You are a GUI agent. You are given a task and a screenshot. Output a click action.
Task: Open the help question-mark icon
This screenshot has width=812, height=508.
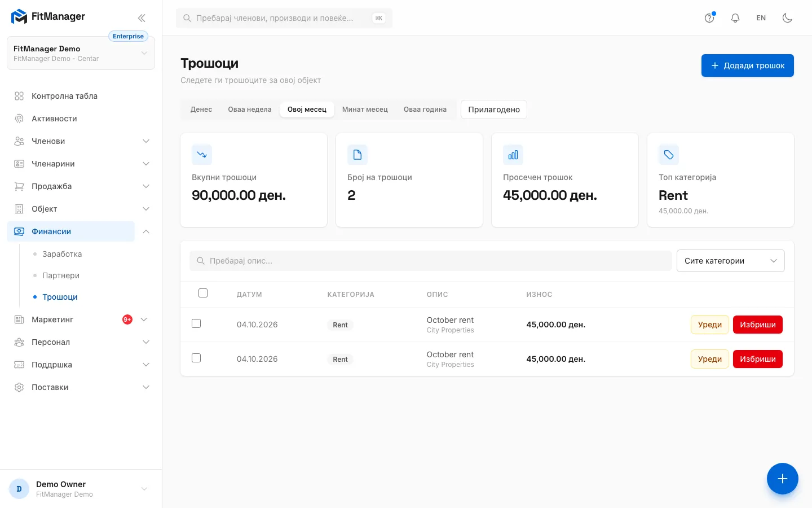(x=709, y=18)
